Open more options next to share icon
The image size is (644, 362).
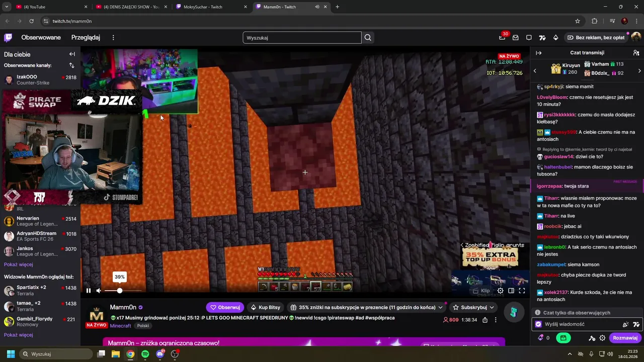coord(496,320)
